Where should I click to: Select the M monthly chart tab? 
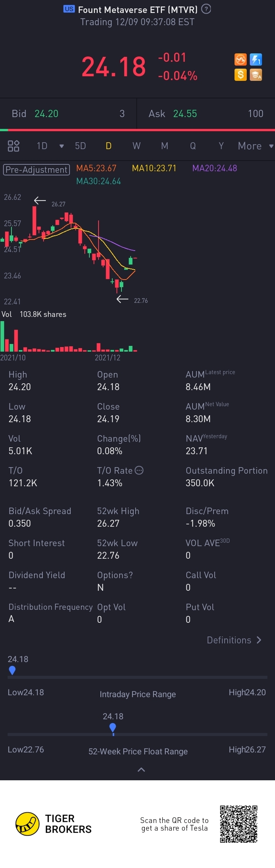click(165, 146)
